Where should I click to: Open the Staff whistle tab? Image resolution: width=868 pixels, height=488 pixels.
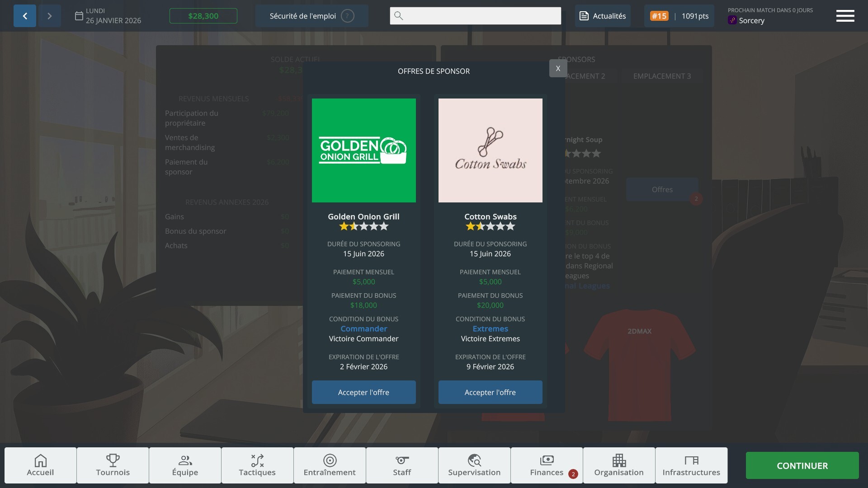tap(402, 465)
